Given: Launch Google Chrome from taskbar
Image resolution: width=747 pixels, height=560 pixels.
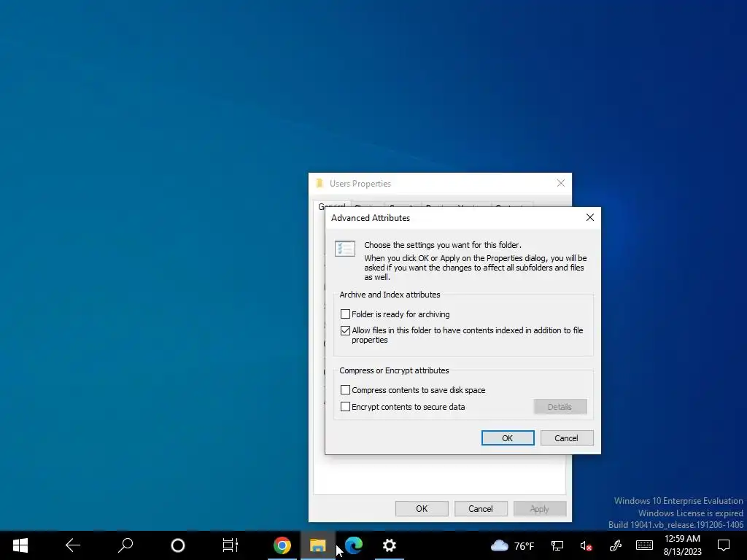Looking at the screenshot, I should pos(282,545).
